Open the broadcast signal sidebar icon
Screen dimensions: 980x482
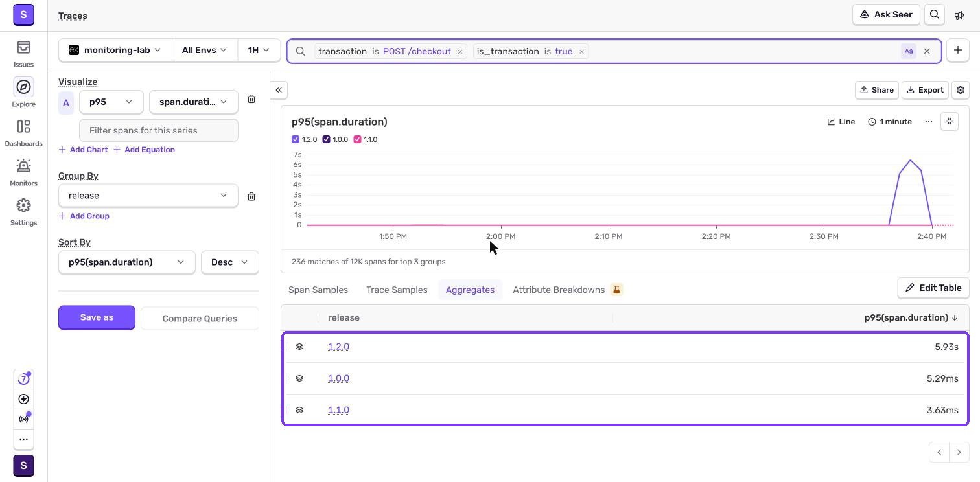(x=23, y=419)
